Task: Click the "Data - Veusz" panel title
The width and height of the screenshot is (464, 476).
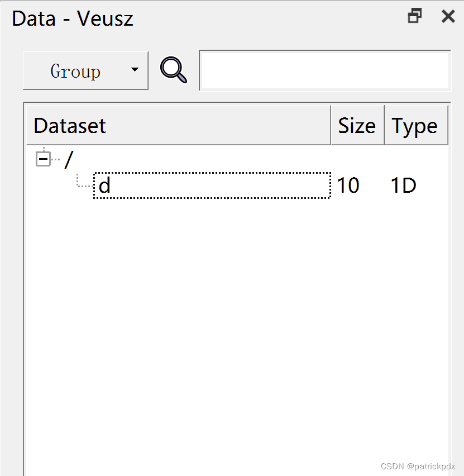Action: pyautogui.click(x=73, y=18)
